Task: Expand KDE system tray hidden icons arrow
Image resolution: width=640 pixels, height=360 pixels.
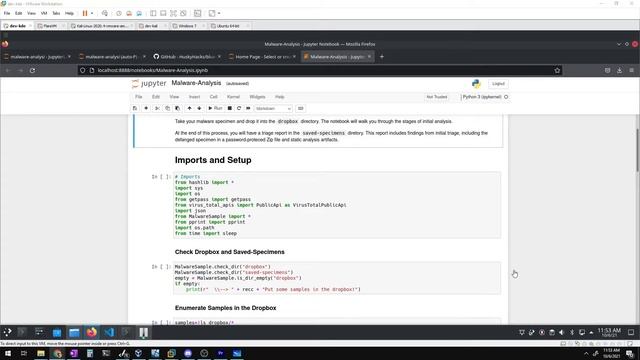Action: pos(591,332)
